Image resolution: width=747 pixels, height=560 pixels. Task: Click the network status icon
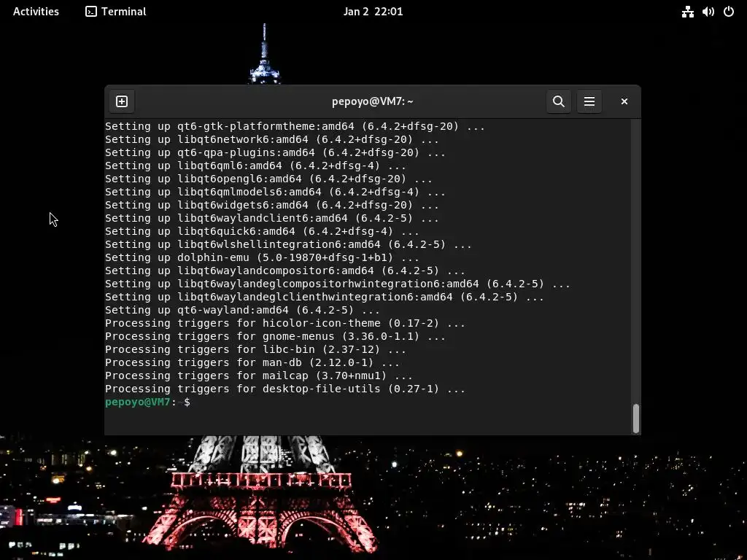pyautogui.click(x=687, y=12)
